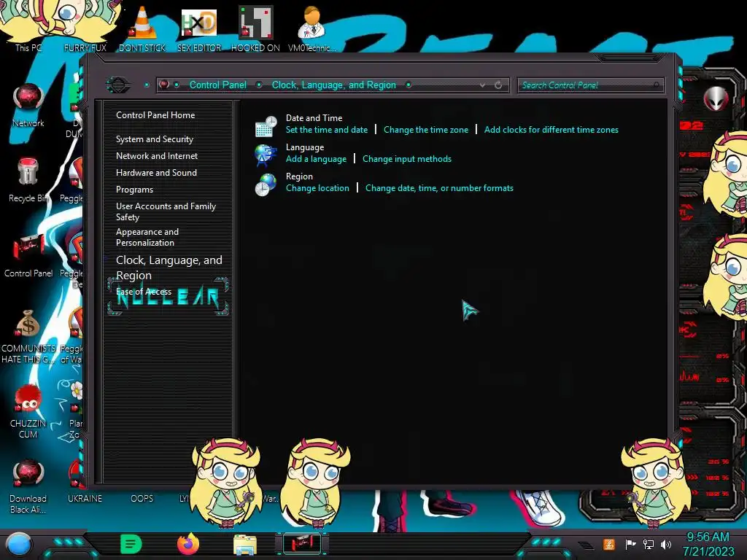The width and height of the screenshot is (747, 560).
Task: Click Clock, Language, and Region breadcrumb
Action: [334, 85]
